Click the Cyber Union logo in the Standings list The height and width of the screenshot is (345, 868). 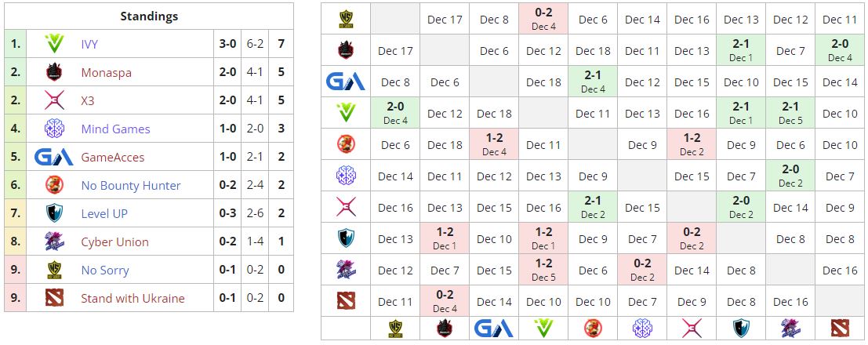pyautogui.click(x=54, y=241)
